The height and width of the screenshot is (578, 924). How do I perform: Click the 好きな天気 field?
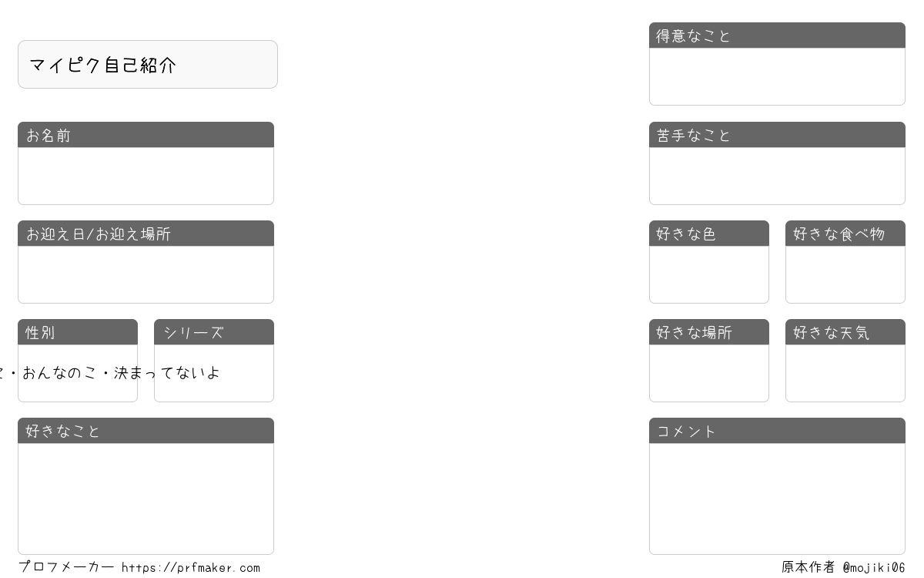point(845,373)
